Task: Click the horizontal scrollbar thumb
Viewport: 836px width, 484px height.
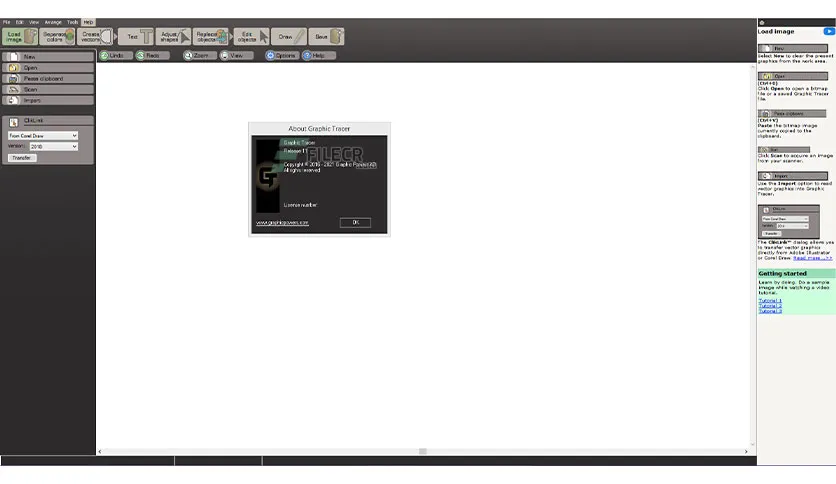Action: pos(423,451)
